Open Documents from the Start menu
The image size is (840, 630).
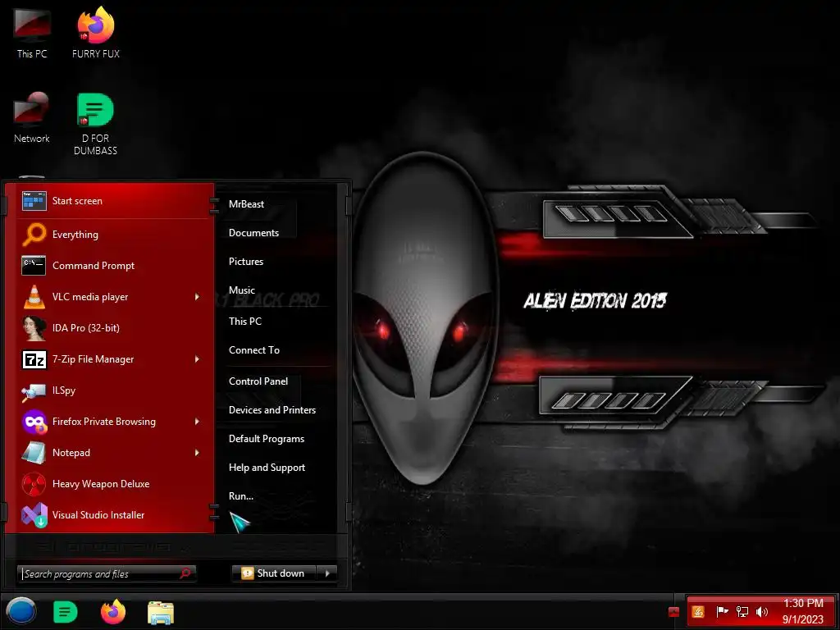(254, 232)
